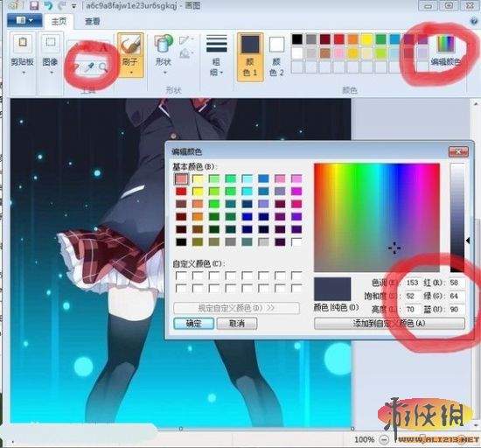Image resolution: width=481 pixels, height=448 pixels.
Task: Click the line thickness icon
Action: [x=217, y=44]
